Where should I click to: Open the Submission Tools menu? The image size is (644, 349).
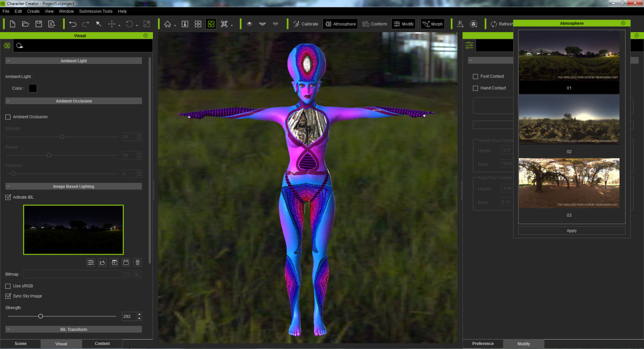96,11
